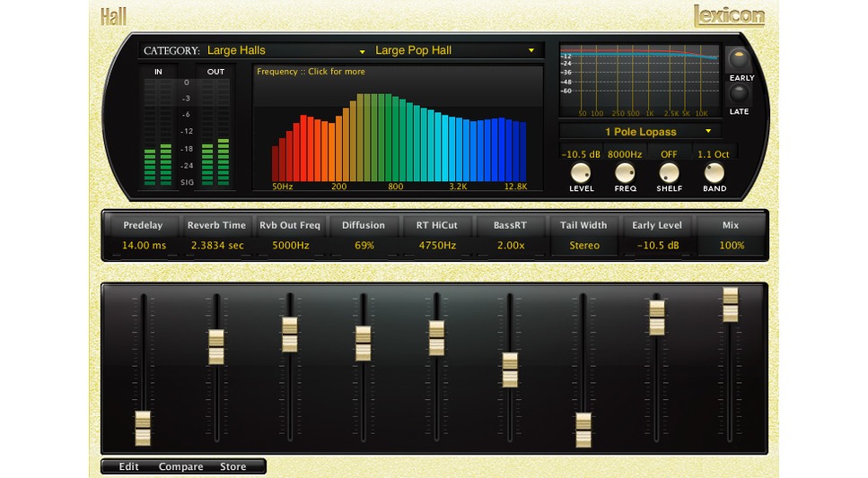This screenshot has height=478, width=868.
Task: Click the Diffusion 69% value field
Action: coord(364,245)
